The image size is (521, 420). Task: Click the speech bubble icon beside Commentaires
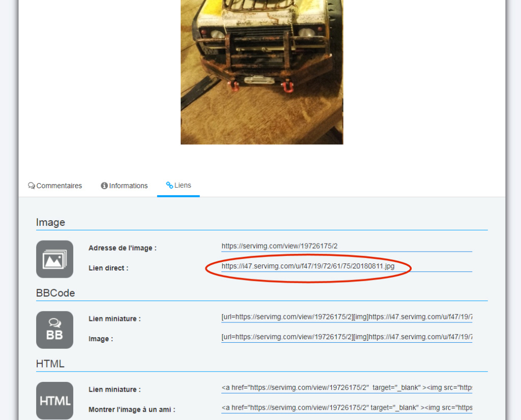point(32,186)
